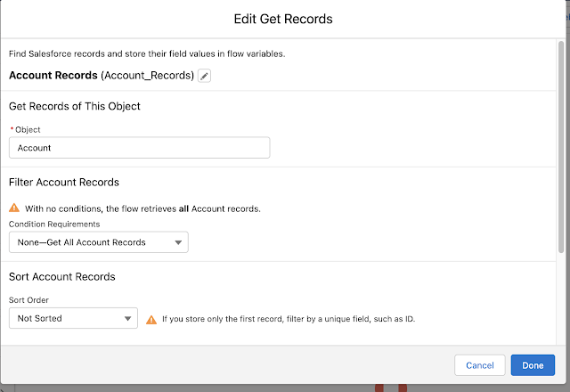Viewport: 570px width, 392px height.
Task: Click the (Account_Records) API name text
Action: click(151, 76)
